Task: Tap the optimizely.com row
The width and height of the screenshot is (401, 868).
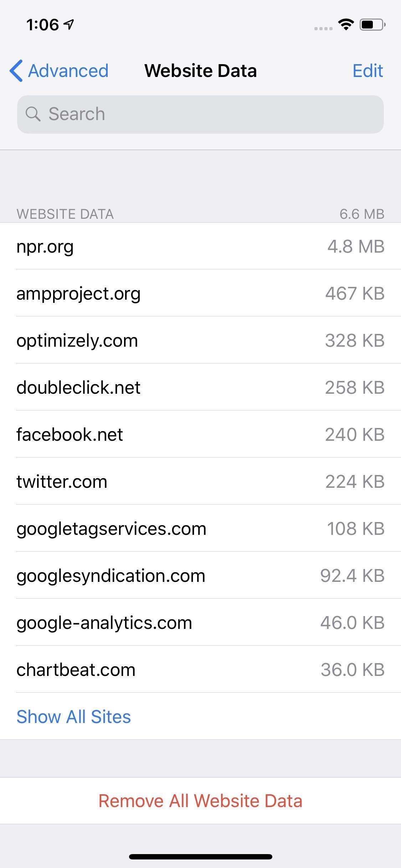Action: [200, 340]
